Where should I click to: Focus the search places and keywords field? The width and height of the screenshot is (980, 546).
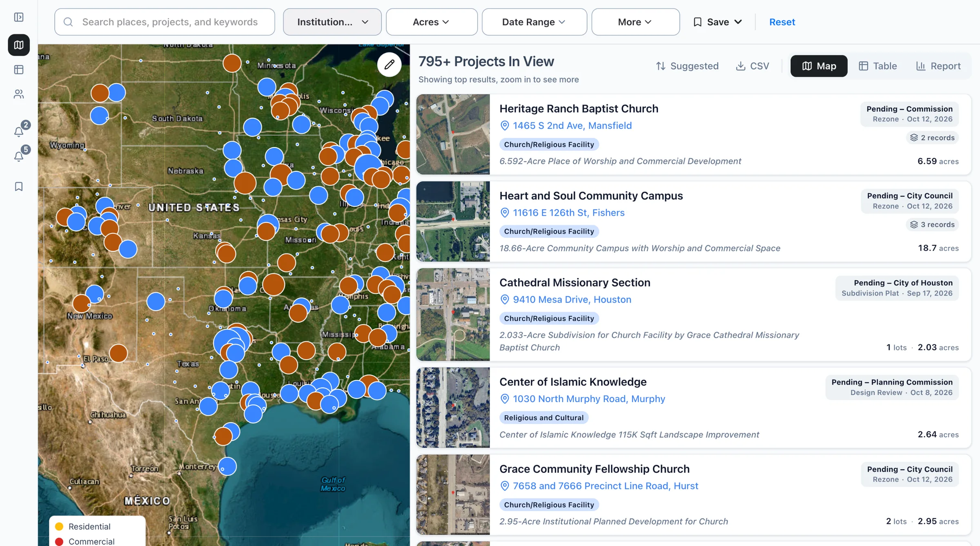click(x=165, y=22)
